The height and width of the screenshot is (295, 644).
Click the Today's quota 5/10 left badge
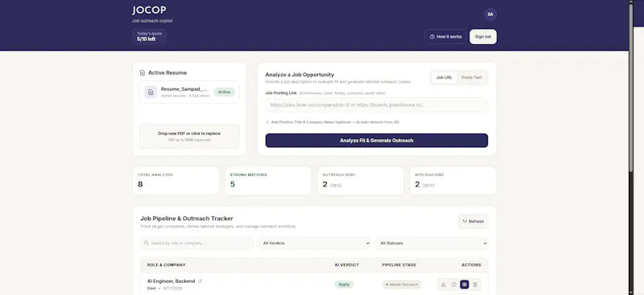coord(149,36)
